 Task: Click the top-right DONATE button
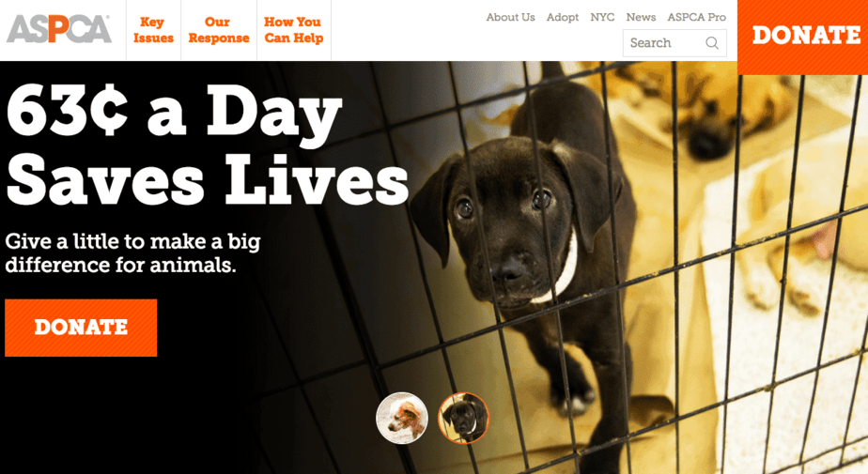pyautogui.click(x=802, y=37)
